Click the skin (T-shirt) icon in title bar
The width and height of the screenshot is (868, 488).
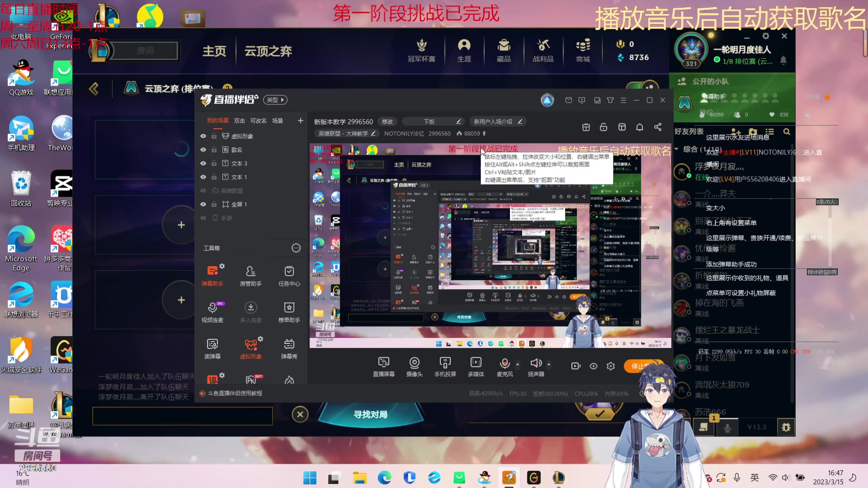610,100
